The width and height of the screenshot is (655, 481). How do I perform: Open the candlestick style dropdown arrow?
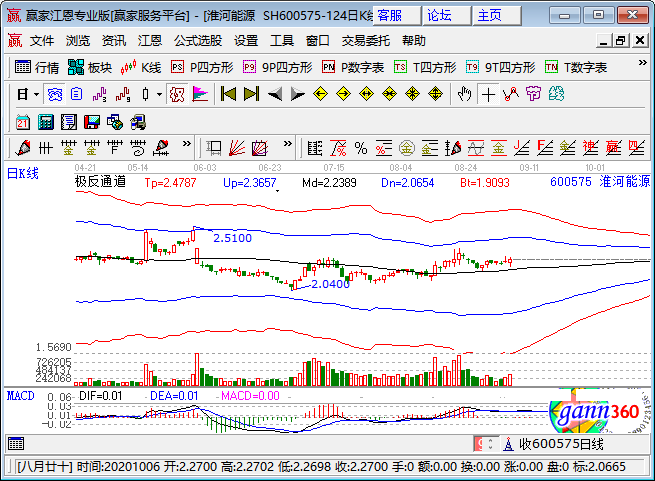pos(159,94)
